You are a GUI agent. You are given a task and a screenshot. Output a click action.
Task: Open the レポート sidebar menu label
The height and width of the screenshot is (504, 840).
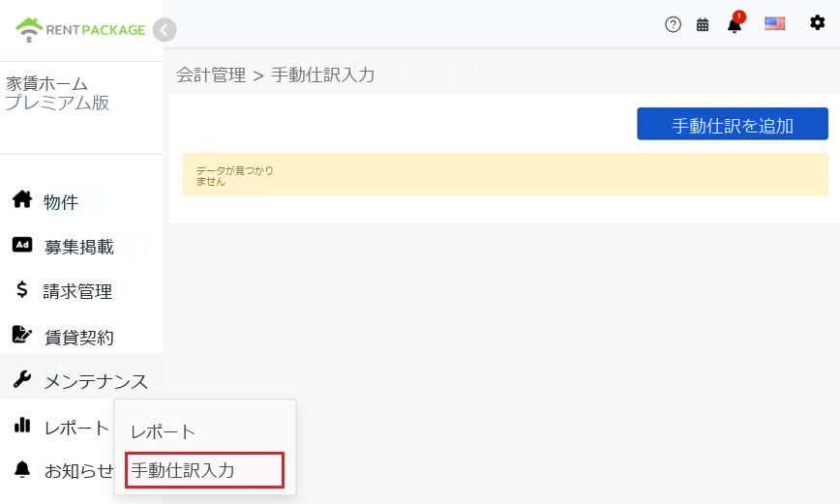coord(76,428)
